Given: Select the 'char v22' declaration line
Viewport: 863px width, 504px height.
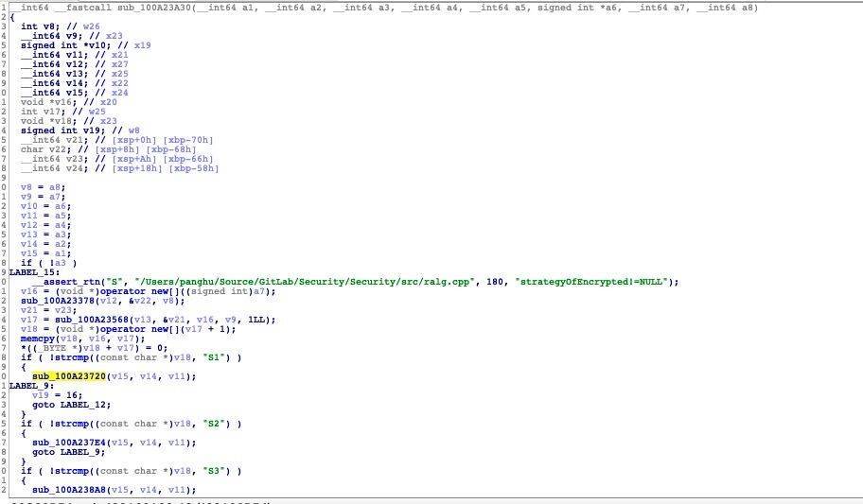Looking at the screenshot, I should coord(109,149).
